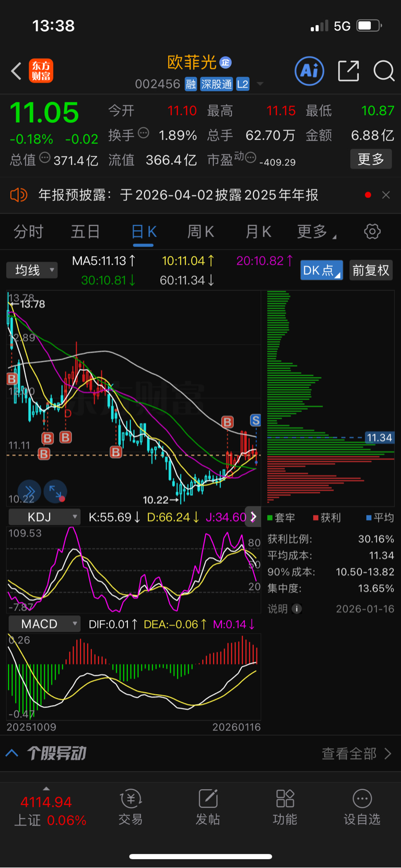Tap the 集中度 13.65% row
The height and width of the screenshot is (868, 401).
click(x=331, y=588)
